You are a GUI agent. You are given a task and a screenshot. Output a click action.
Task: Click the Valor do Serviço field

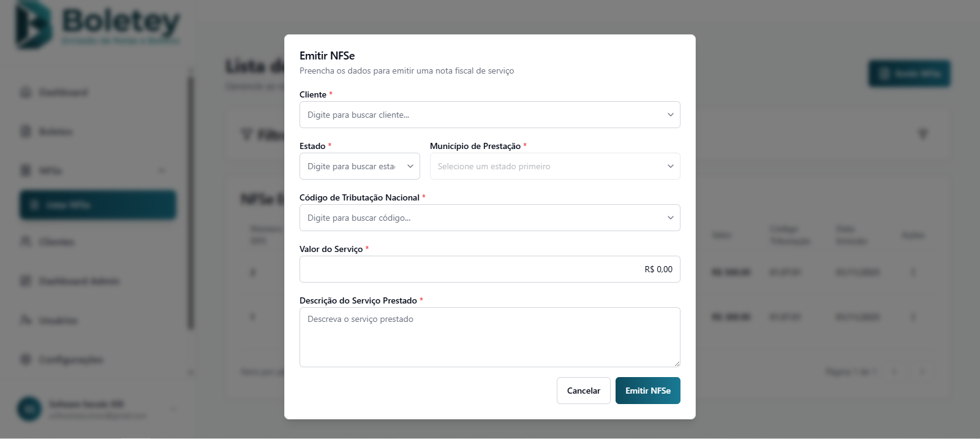[489, 269]
